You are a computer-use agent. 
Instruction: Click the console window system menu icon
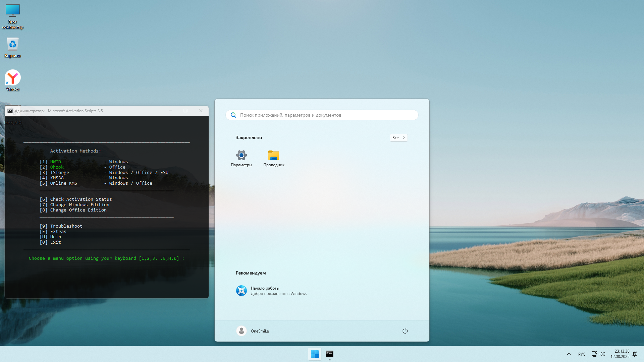coord(10,111)
